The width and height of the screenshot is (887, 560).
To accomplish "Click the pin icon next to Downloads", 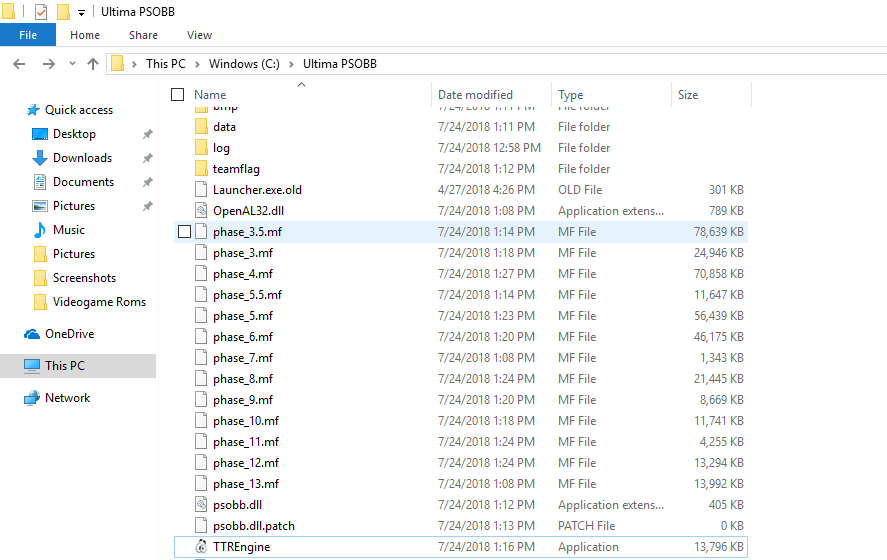I will coord(148,158).
